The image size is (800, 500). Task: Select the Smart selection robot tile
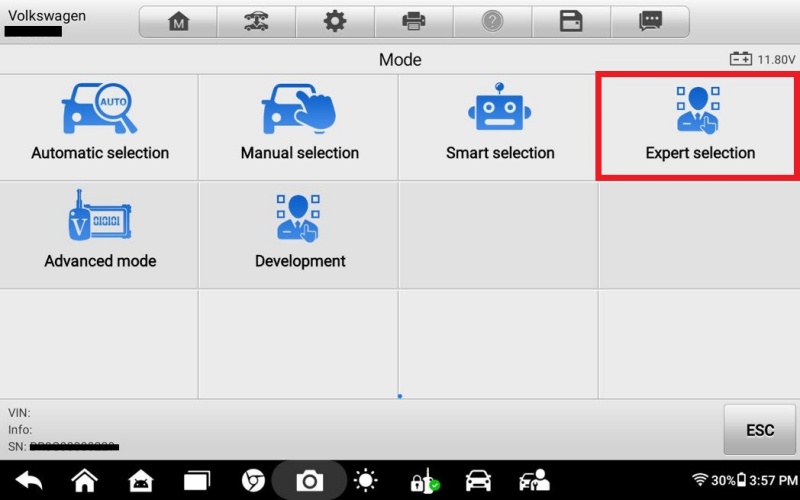point(499,125)
